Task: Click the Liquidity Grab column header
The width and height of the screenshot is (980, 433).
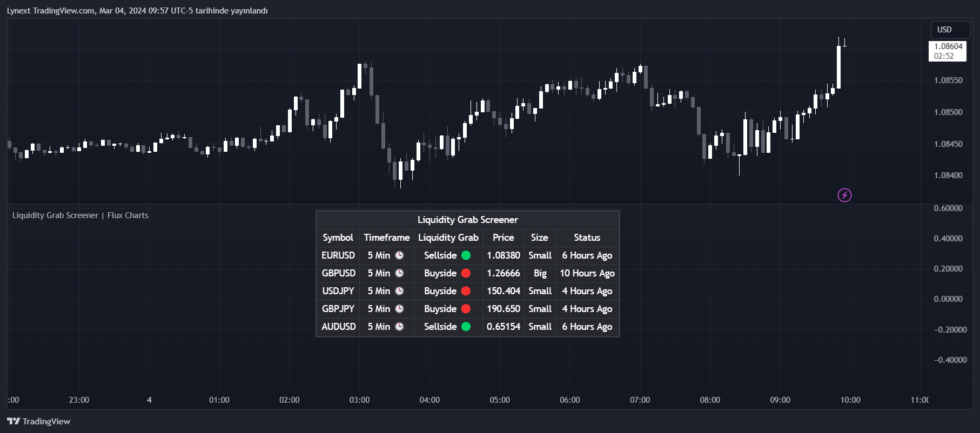Action: [448, 238]
